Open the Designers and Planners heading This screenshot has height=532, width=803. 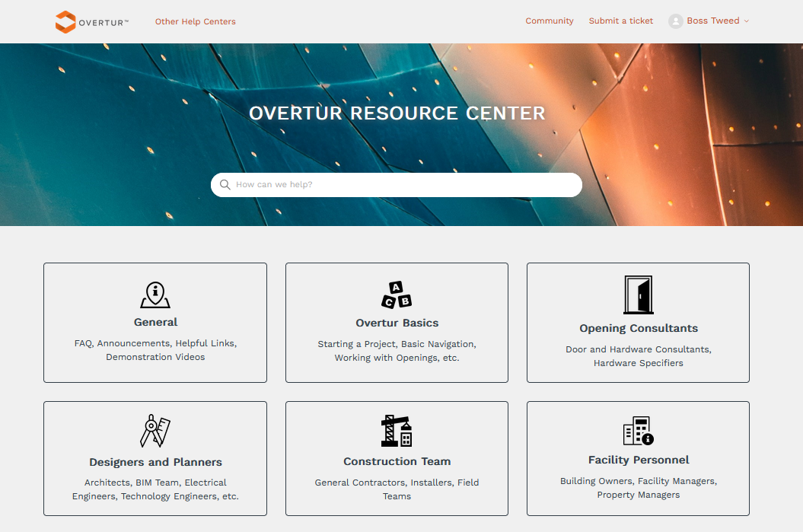[x=156, y=463]
